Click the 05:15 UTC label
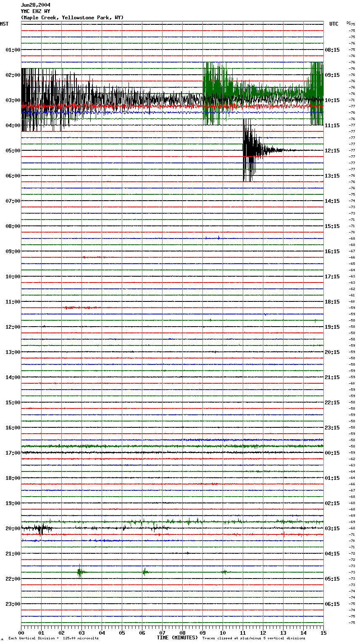Viewport: 357px width, 644px height. [332, 579]
